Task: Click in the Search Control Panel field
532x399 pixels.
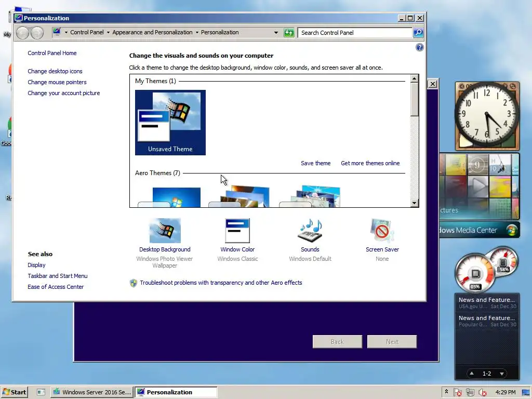Action: [x=355, y=33]
